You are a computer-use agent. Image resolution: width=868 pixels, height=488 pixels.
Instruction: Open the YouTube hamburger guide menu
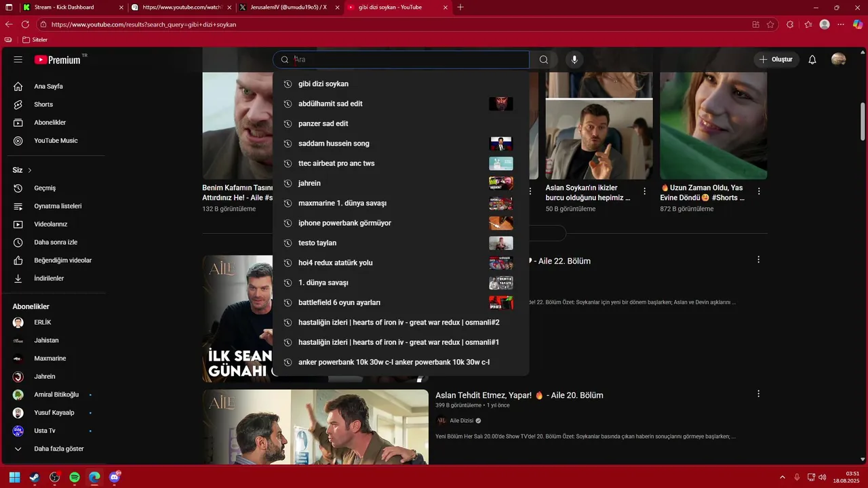click(18, 60)
